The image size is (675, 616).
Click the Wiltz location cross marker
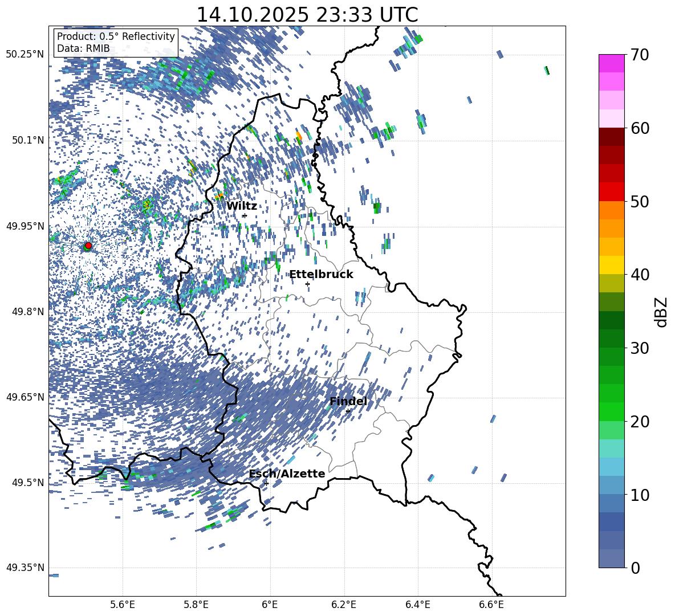[x=245, y=215]
